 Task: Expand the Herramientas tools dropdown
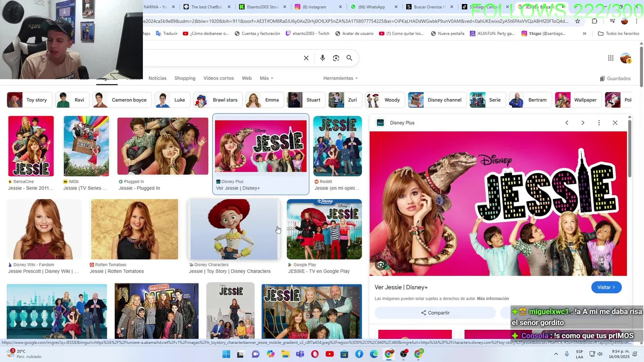tap(341, 78)
